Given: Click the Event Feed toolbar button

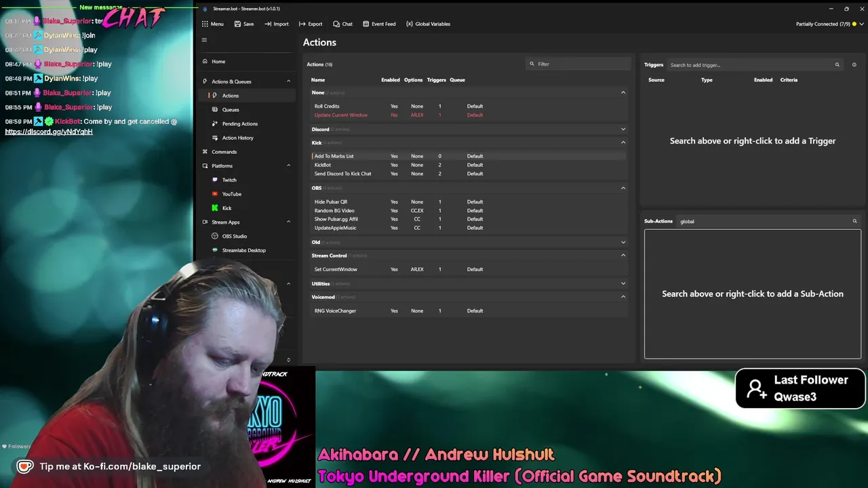Looking at the screenshot, I should coord(379,24).
